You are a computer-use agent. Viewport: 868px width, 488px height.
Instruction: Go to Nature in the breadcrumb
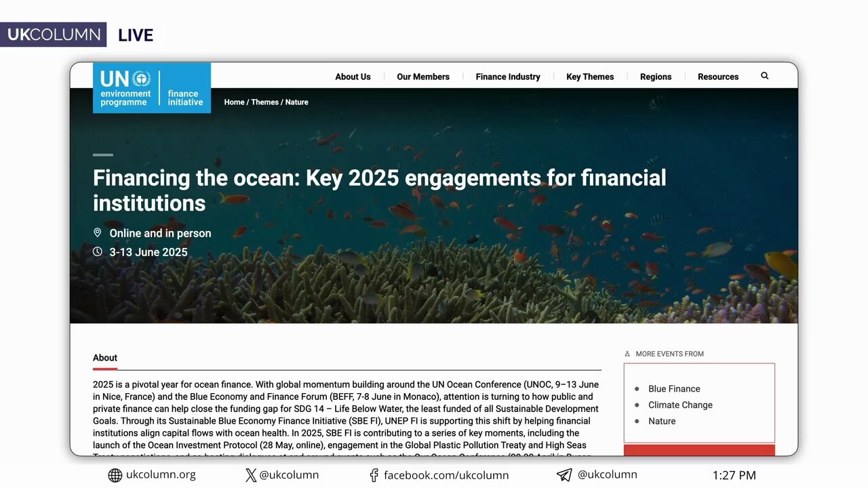pos(297,102)
